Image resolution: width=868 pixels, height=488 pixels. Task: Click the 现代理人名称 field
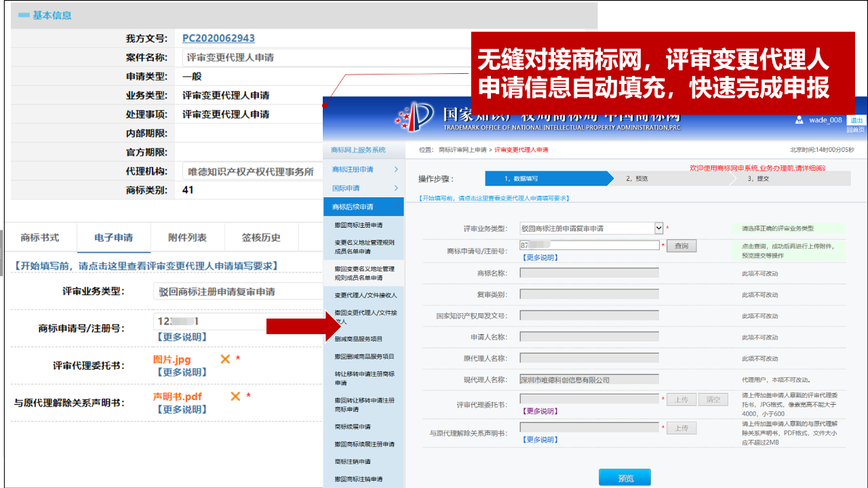click(589, 380)
